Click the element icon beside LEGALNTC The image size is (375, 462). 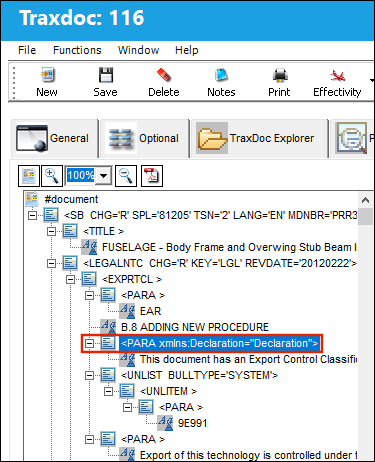click(70, 263)
